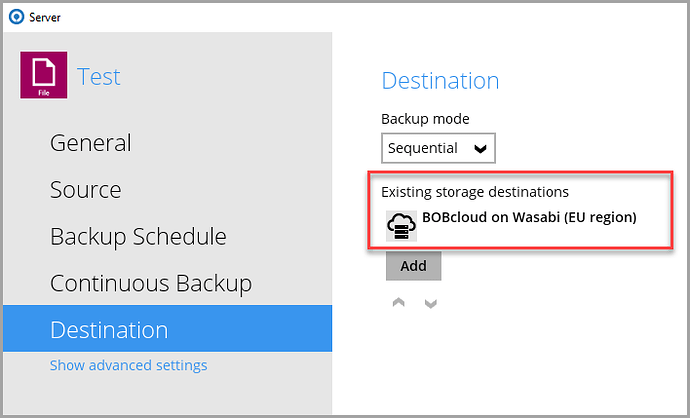The image size is (690, 418).
Task: Click the Destination page heading
Action: 440,81
